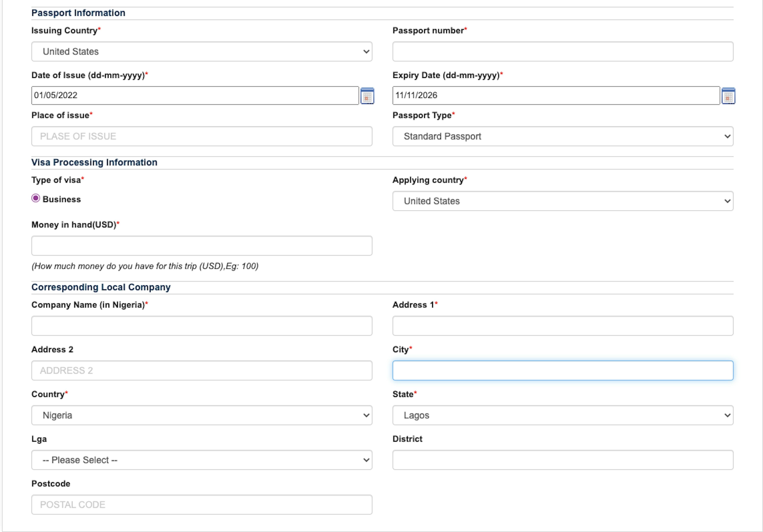This screenshot has width=763, height=532.
Task: Expand the Applying country dropdown
Action: pos(563,201)
